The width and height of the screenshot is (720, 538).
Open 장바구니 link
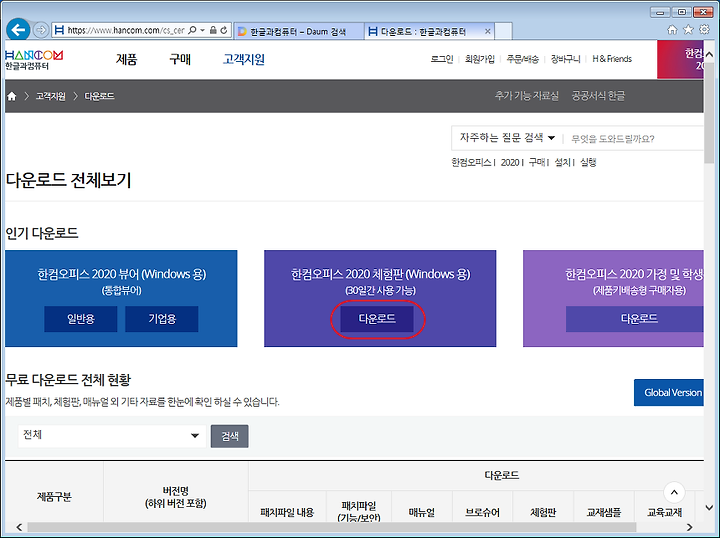click(x=566, y=59)
